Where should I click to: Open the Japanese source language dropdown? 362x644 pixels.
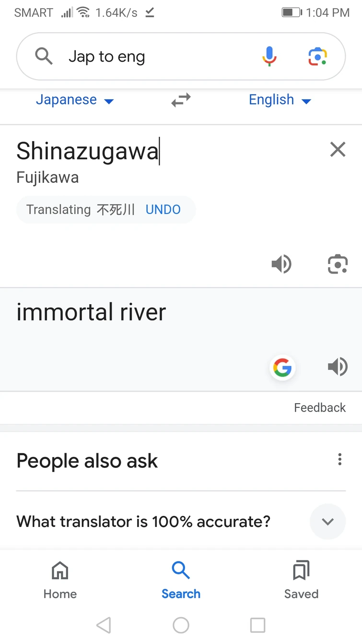[x=75, y=100]
